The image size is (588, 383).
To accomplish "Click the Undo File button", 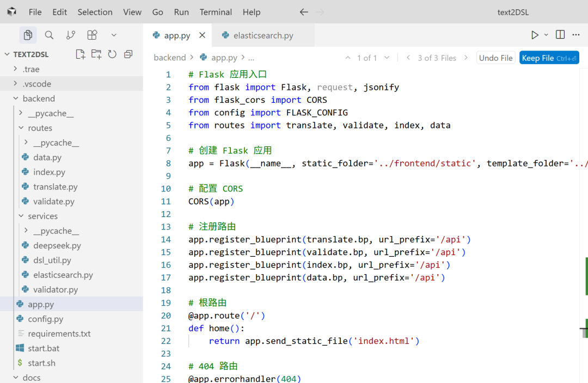I will coord(495,58).
